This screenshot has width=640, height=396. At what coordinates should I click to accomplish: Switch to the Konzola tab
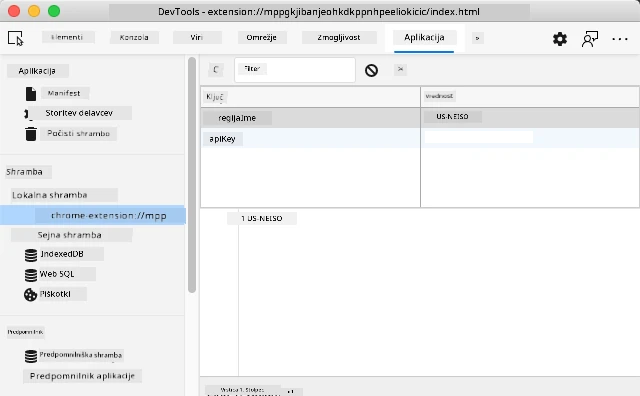tap(134, 38)
